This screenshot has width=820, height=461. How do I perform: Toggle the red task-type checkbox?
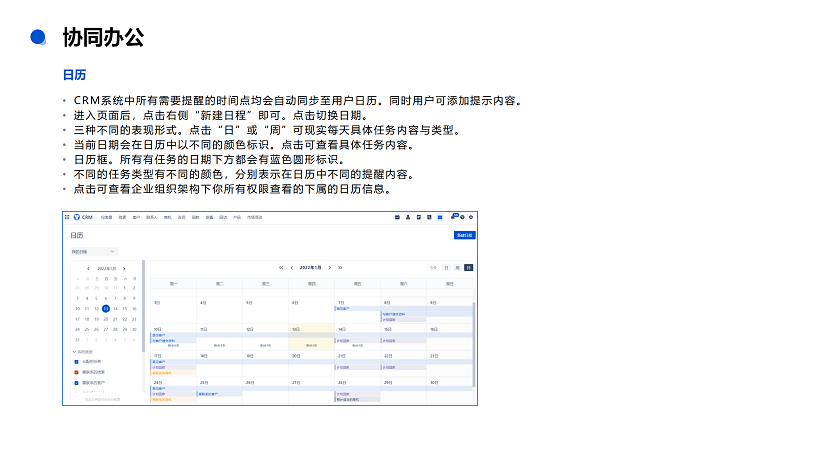(x=76, y=372)
